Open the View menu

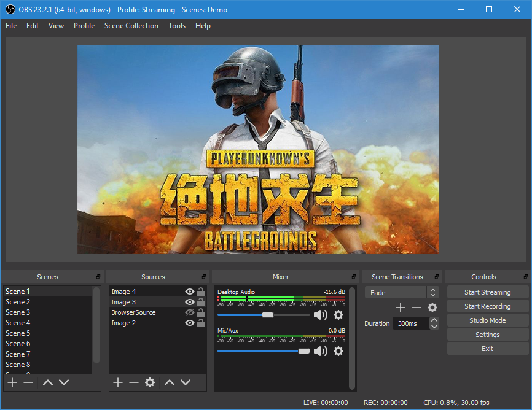[x=56, y=26]
